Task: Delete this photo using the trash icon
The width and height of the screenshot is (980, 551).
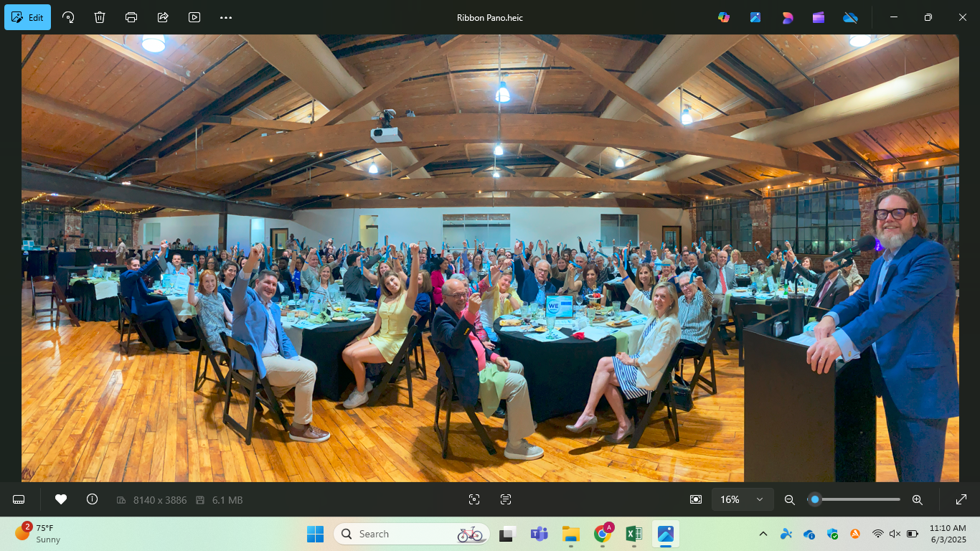Action: pyautogui.click(x=100, y=17)
